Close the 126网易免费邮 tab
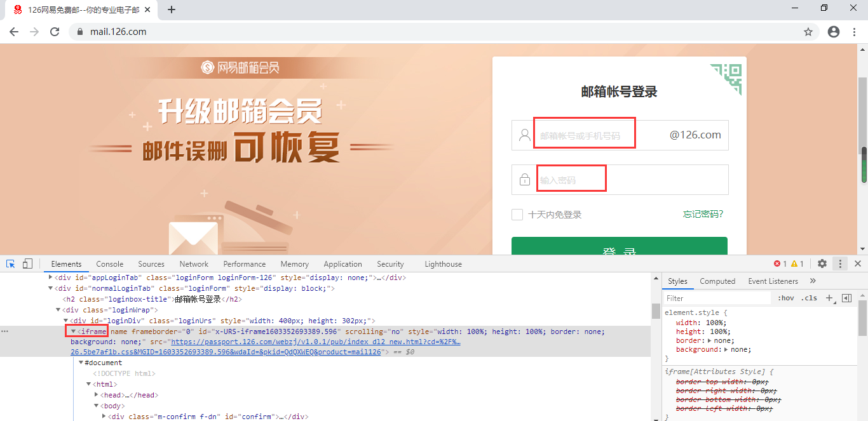 (148, 10)
